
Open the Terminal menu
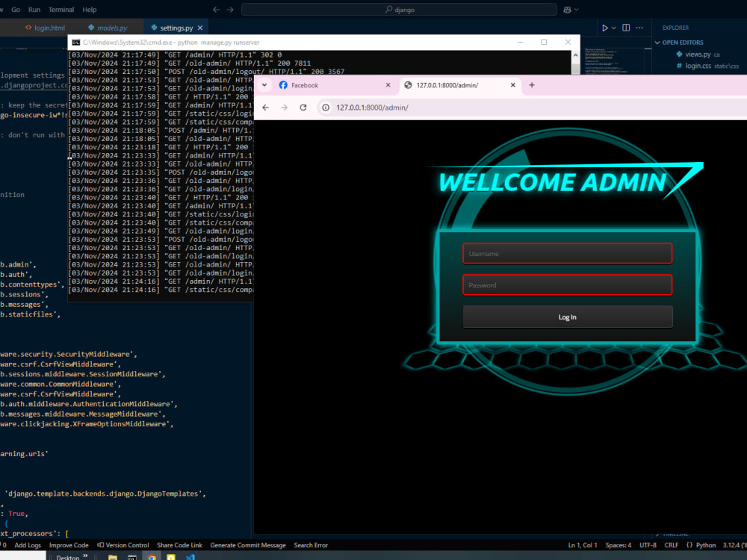(61, 10)
